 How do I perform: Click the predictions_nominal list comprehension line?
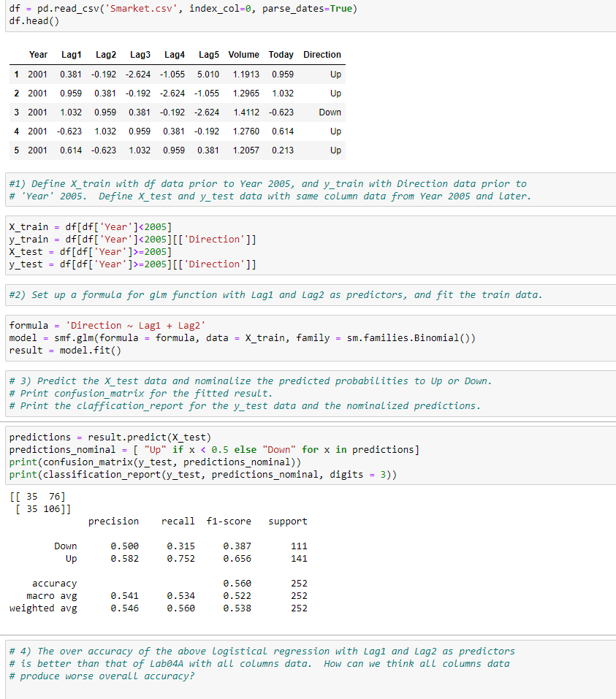pyautogui.click(x=214, y=450)
